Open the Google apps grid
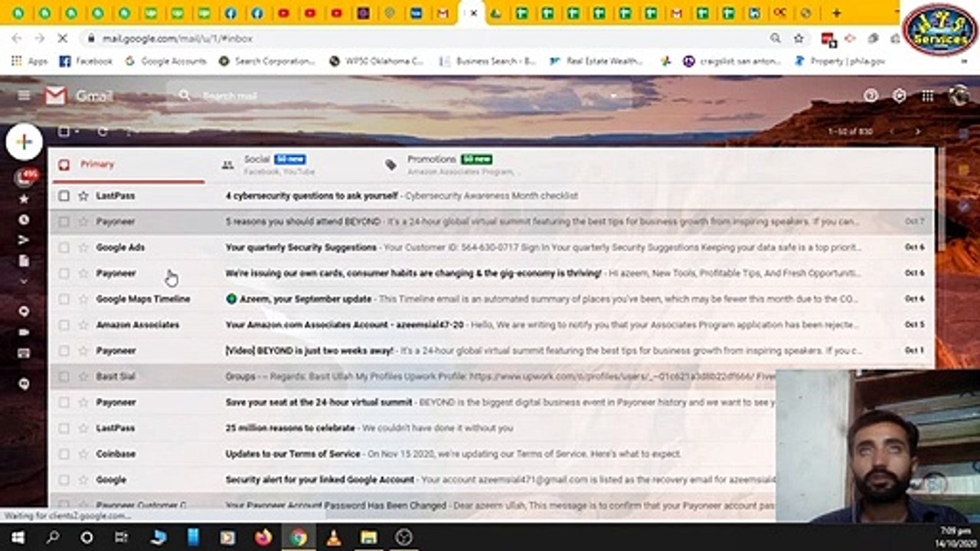This screenshot has width=980, height=551. click(928, 96)
